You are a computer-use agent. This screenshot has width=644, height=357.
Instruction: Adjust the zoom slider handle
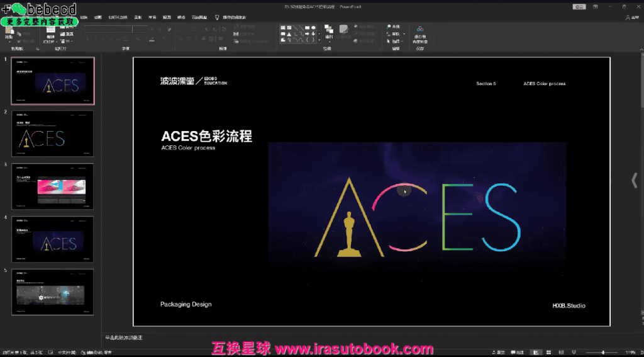(603, 353)
